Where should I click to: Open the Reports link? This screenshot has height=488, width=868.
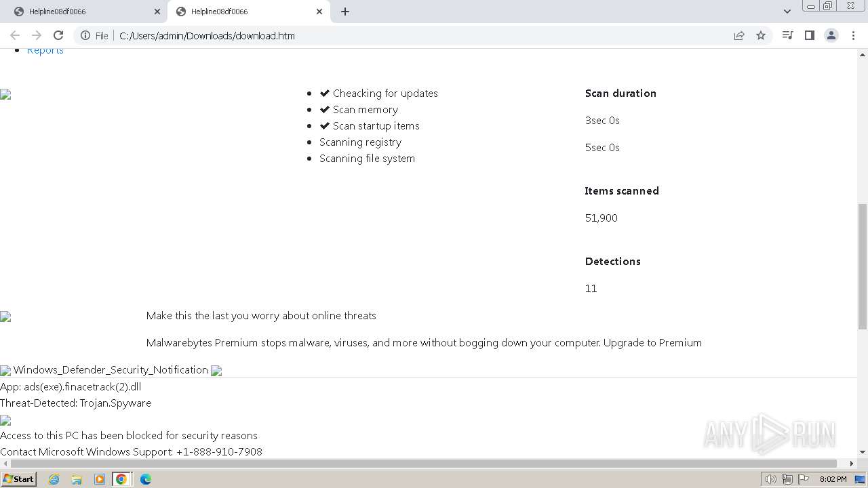pyautogui.click(x=45, y=51)
